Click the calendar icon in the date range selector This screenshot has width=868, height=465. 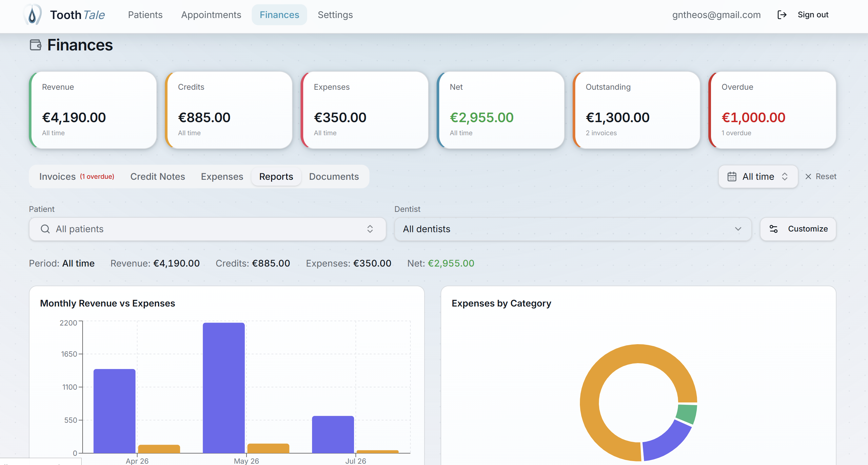click(x=732, y=177)
